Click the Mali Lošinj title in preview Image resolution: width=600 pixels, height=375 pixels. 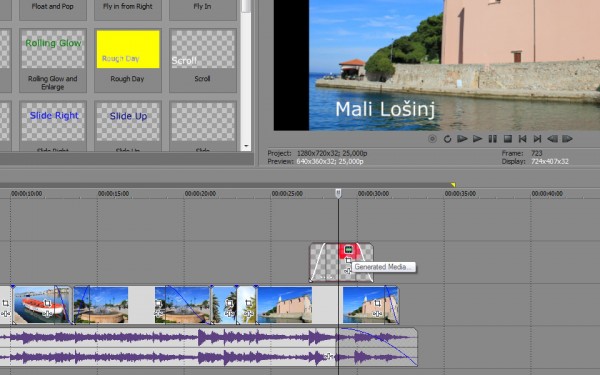[x=385, y=109]
